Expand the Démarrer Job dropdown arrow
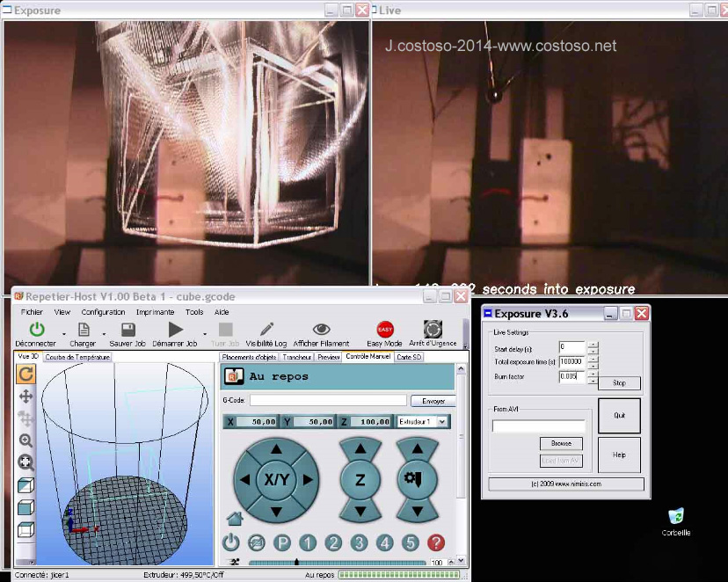The image size is (728, 582). [205, 332]
